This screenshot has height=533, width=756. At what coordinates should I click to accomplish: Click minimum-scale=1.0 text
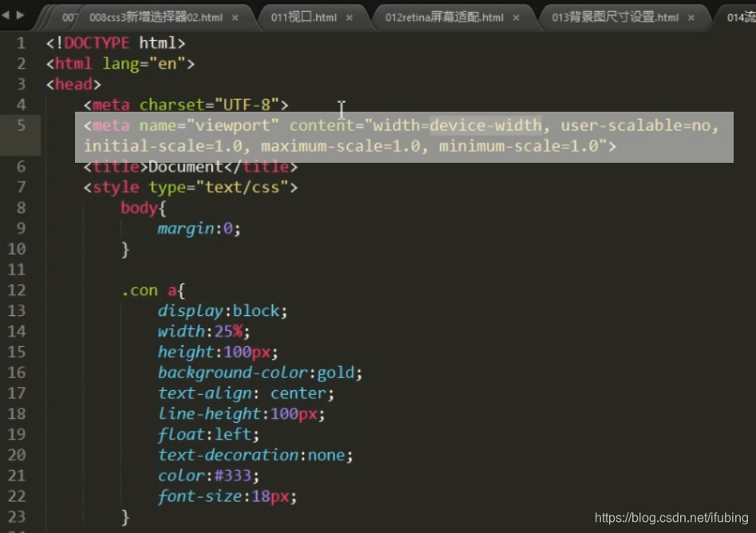(518, 146)
